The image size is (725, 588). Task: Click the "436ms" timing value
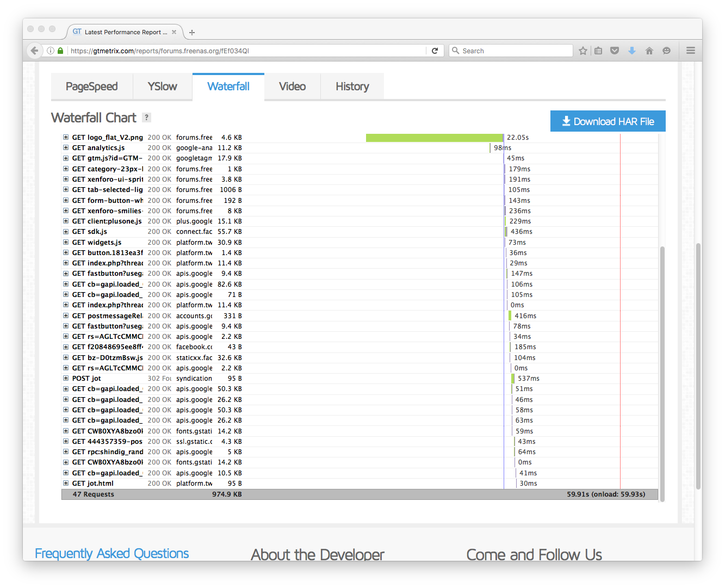(522, 232)
